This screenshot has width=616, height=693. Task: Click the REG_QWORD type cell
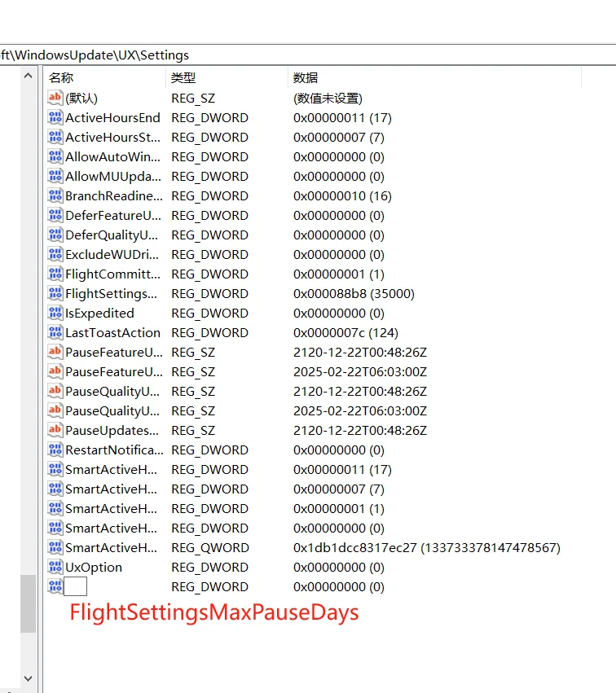tap(210, 547)
